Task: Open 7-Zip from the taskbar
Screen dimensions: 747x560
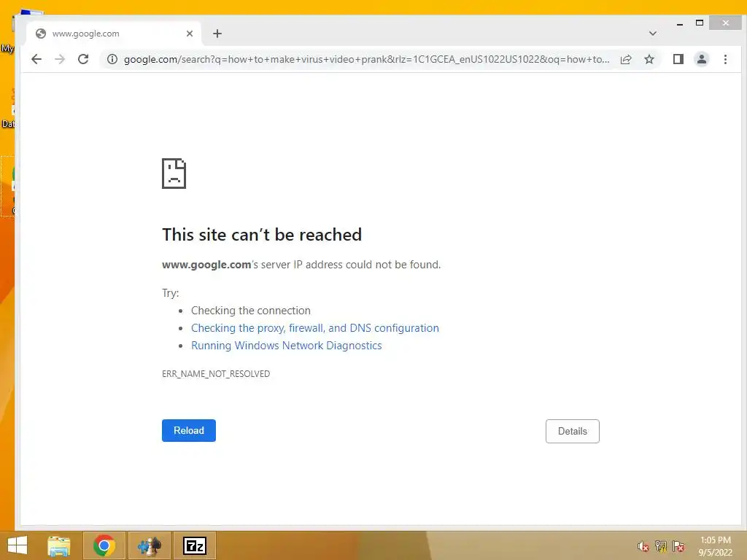Action: [x=194, y=545]
